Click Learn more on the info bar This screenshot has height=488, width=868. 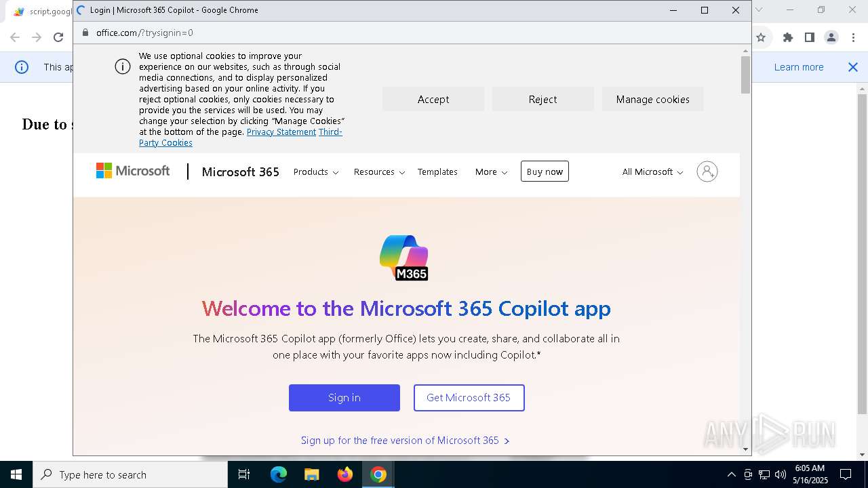pos(799,67)
